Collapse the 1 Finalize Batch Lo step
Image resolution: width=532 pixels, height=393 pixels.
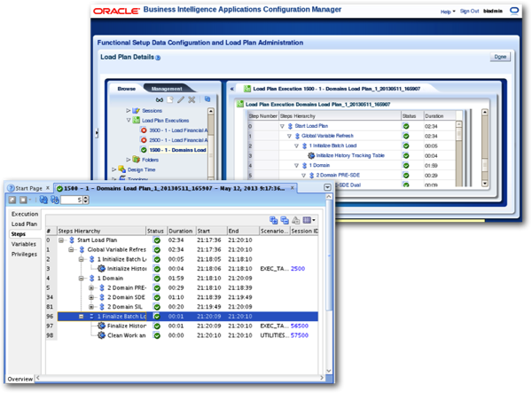[81, 317]
